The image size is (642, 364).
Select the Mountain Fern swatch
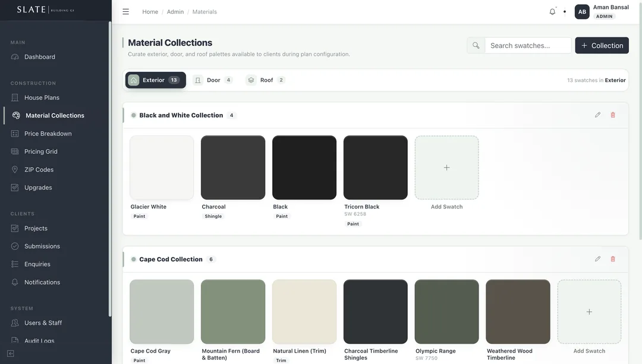(x=233, y=312)
